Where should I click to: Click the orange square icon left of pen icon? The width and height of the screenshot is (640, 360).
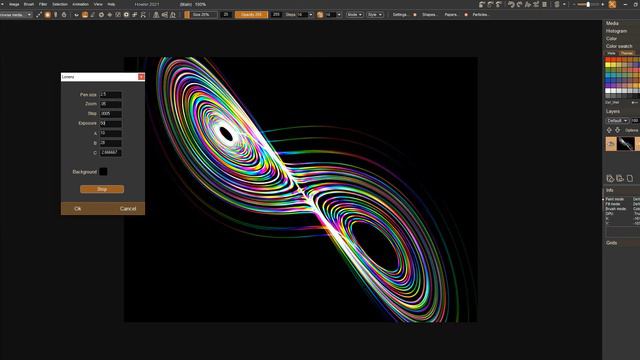click(x=85, y=15)
